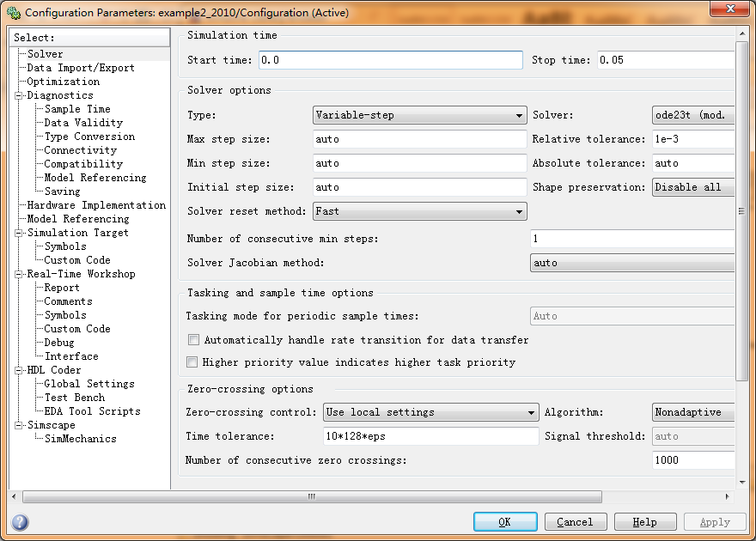The height and width of the screenshot is (541, 756).
Task: Open the Solver reset method dropdown
Action: 419,211
